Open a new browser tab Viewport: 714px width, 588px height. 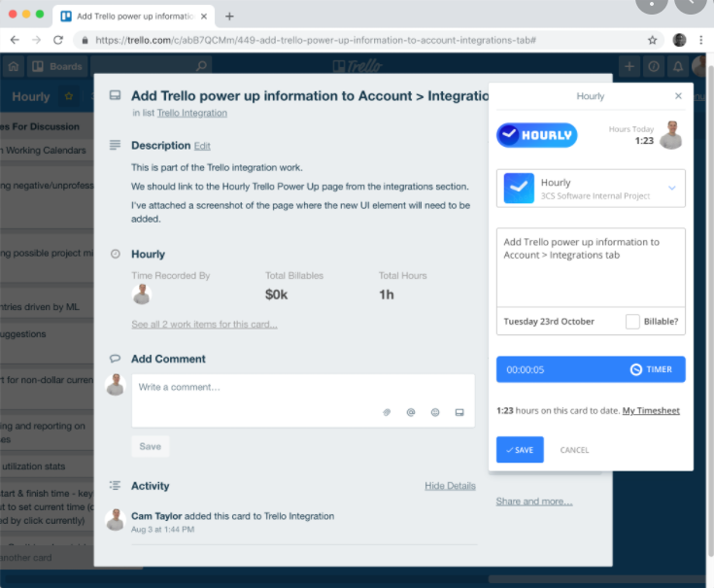point(229,17)
